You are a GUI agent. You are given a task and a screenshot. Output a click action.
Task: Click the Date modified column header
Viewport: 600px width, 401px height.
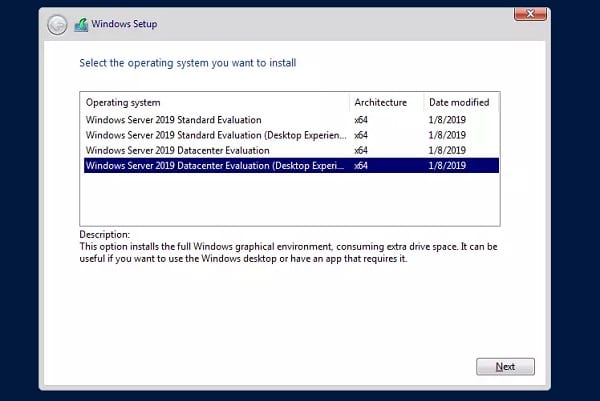459,102
